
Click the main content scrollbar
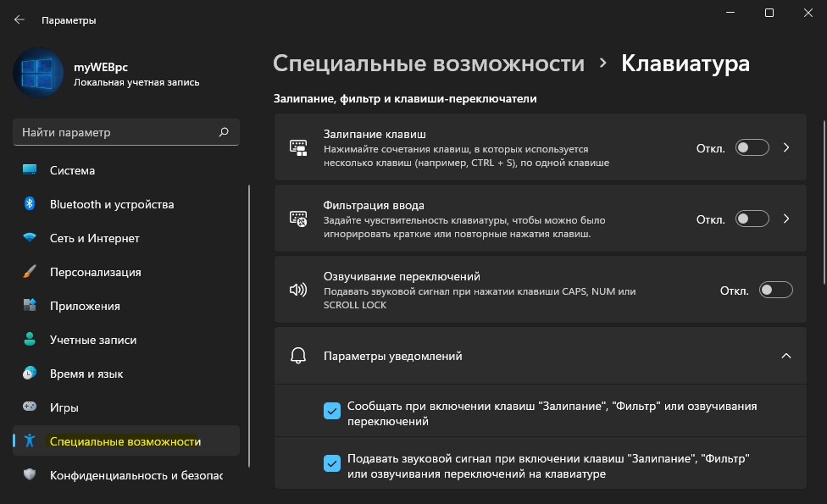coord(824,202)
